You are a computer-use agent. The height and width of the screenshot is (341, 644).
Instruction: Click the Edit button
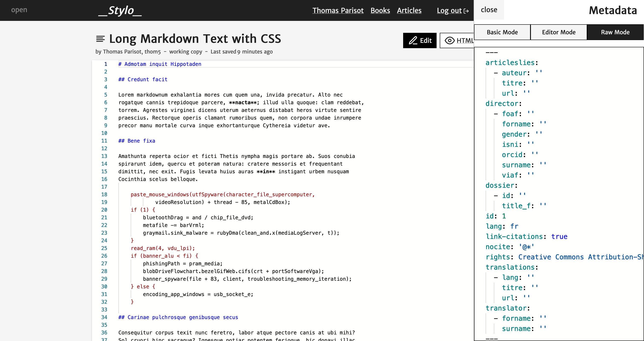pos(420,40)
